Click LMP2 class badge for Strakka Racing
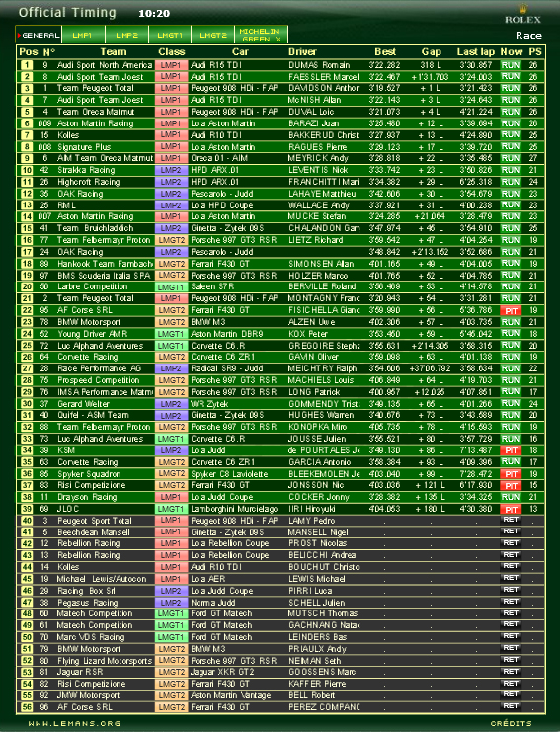This screenshot has width=560, height=732. point(171,170)
